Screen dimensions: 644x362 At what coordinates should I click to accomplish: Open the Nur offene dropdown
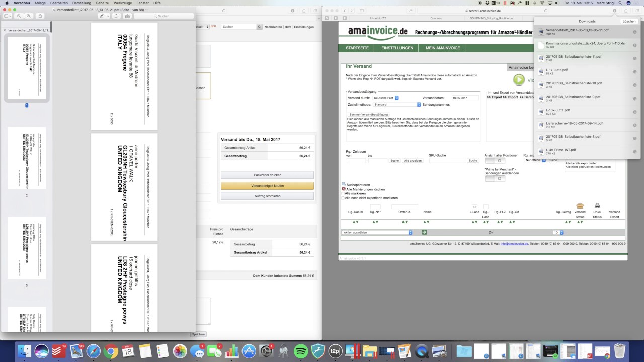pos(535,160)
